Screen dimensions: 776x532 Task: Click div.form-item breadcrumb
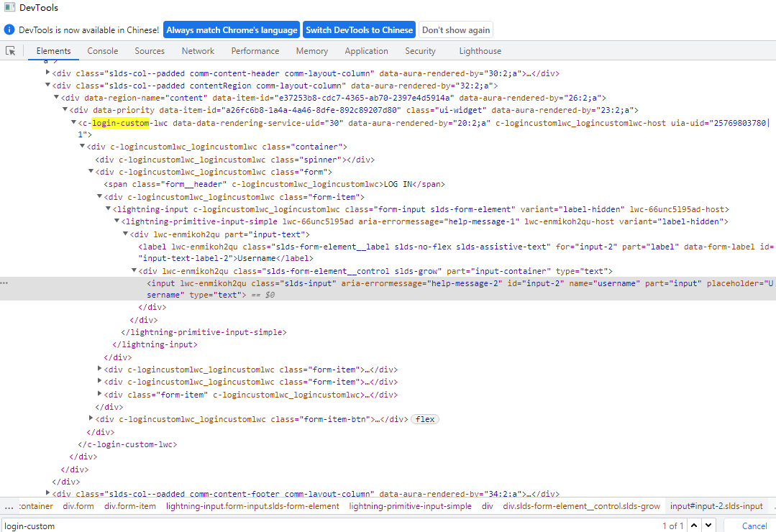point(130,506)
